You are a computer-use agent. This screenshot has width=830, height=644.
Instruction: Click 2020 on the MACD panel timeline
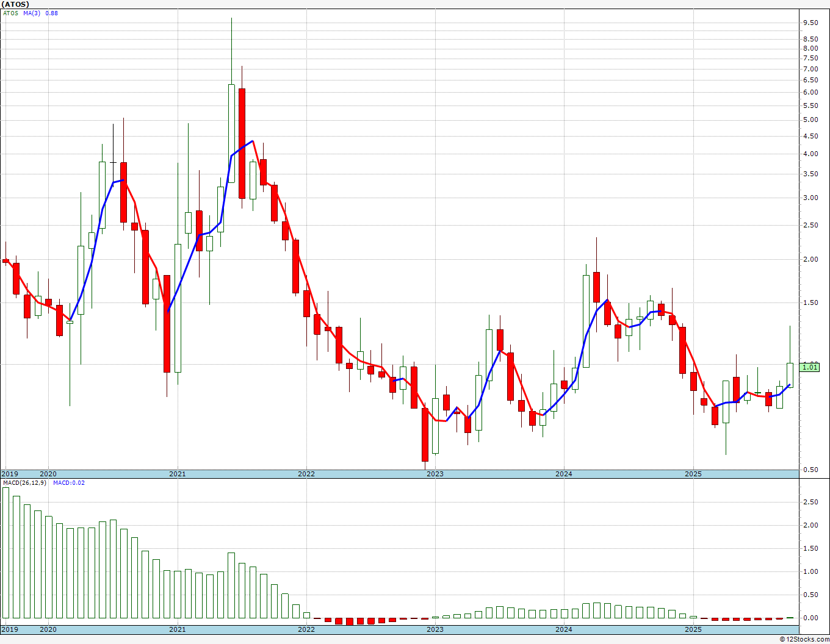coord(48,629)
